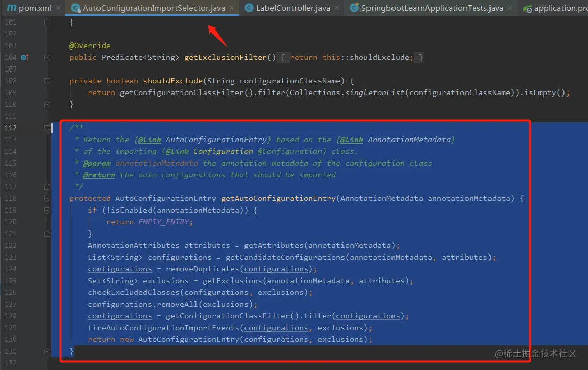The width and height of the screenshot is (588, 370).
Task: Click the isEnabled call on line 119
Action: click(x=131, y=211)
